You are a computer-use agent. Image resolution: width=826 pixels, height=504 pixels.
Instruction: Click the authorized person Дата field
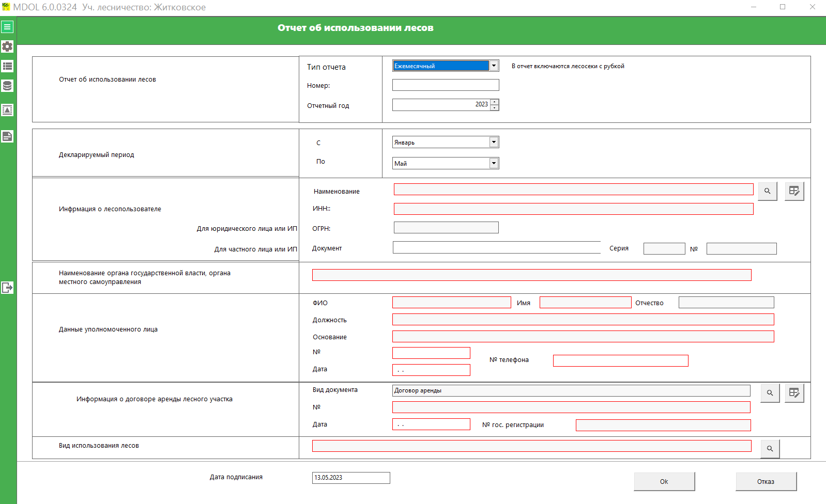pyautogui.click(x=431, y=370)
